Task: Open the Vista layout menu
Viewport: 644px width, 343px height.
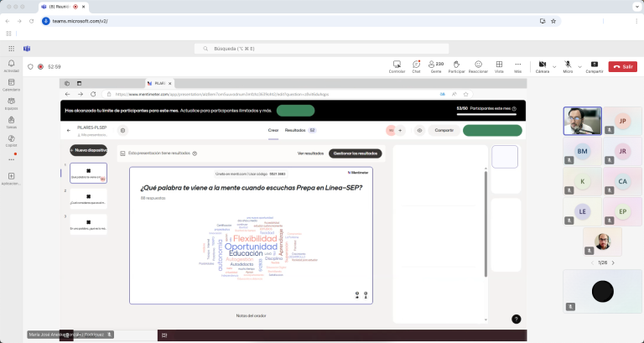Action: click(x=499, y=65)
